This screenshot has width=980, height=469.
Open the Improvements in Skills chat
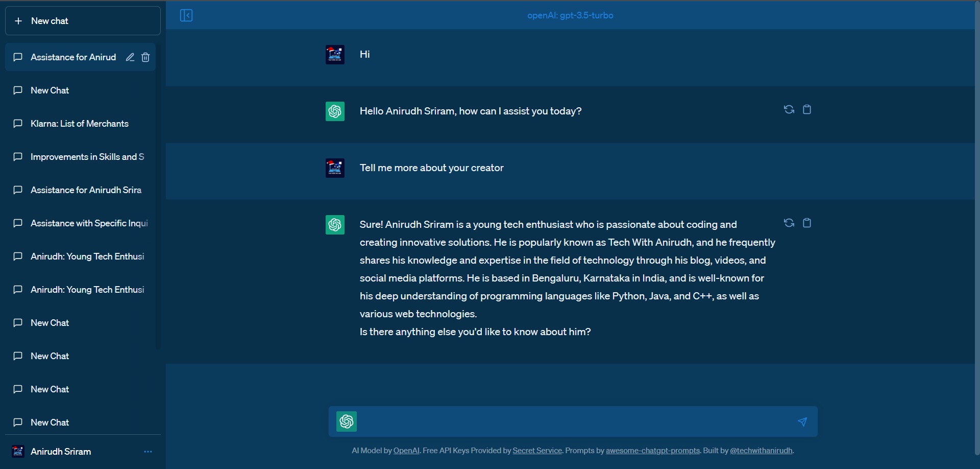pos(87,157)
